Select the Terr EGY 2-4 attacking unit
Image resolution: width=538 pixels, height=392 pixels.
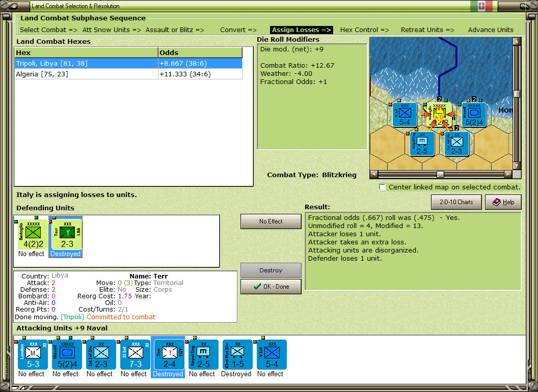point(169,355)
